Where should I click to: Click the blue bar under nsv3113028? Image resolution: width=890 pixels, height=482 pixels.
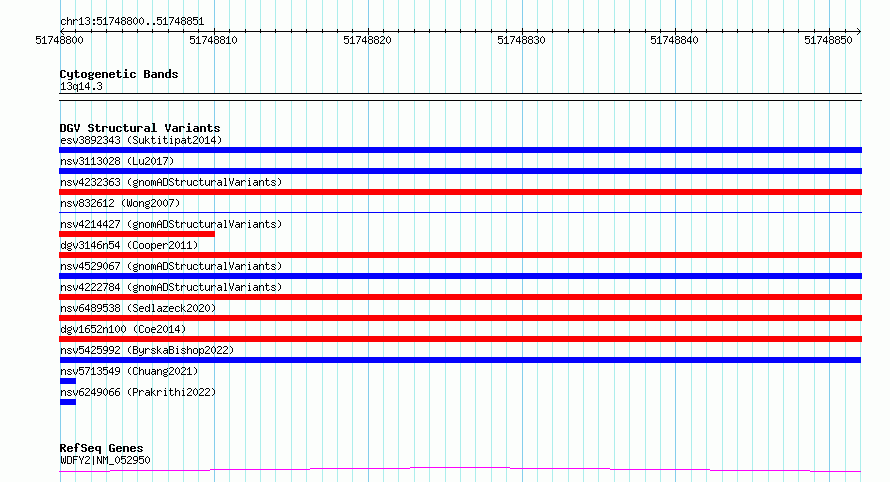[x=460, y=171]
